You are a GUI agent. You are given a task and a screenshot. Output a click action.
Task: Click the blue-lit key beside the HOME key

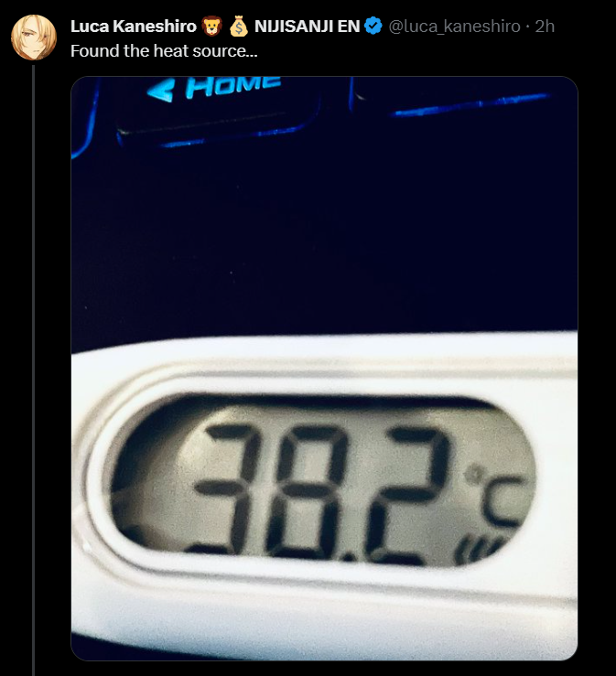(461, 99)
